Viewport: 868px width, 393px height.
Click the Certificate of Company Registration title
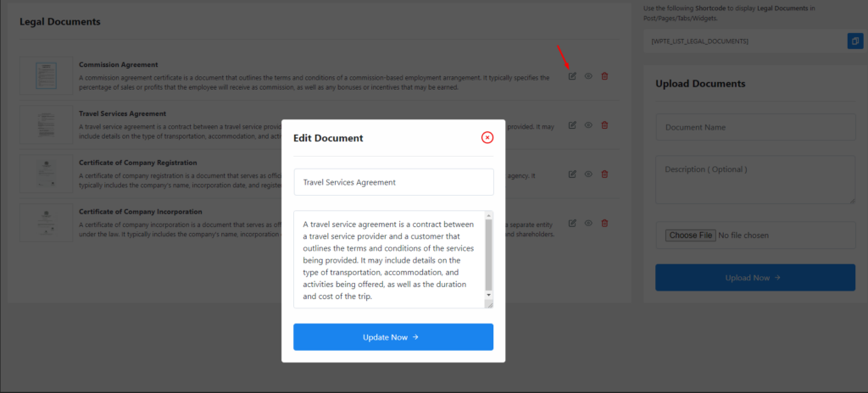click(x=138, y=163)
